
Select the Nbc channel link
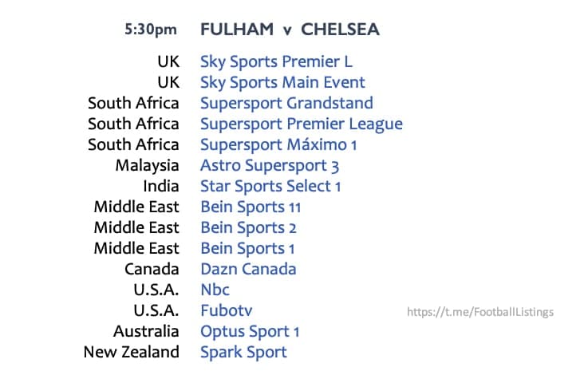(215, 290)
